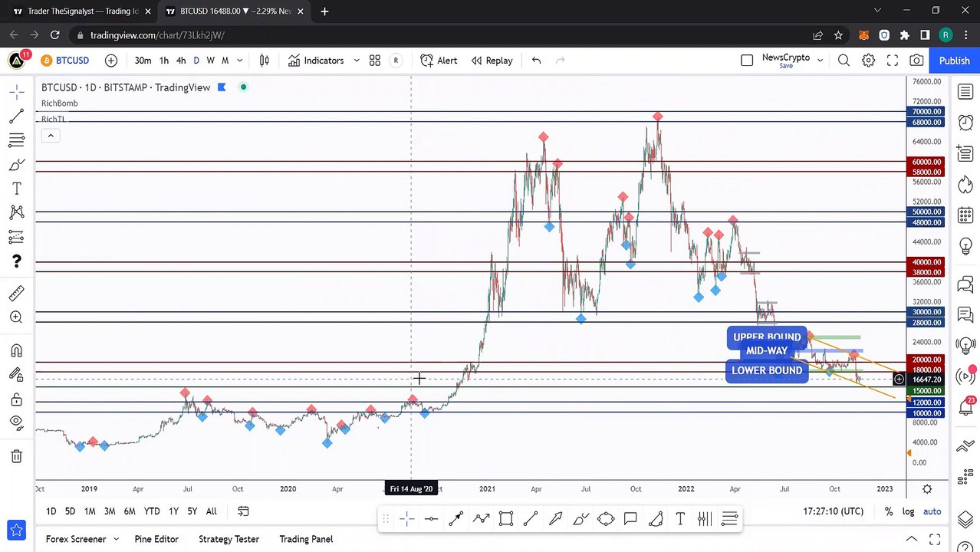Viewport: 980px width, 552px height.
Task: Select rectangle tool in floating drawing toolbar
Action: [506, 519]
